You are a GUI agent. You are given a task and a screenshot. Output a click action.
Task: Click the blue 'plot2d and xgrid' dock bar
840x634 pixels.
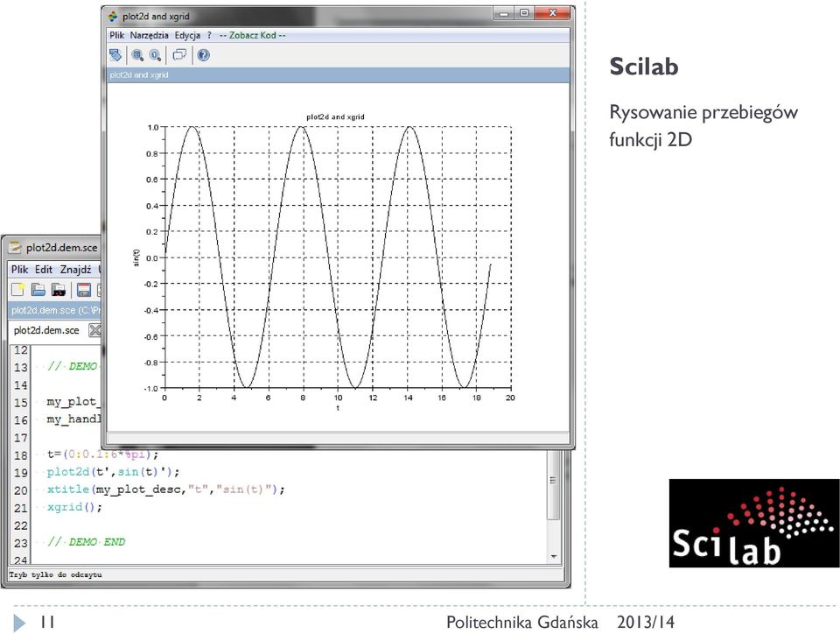point(338,75)
